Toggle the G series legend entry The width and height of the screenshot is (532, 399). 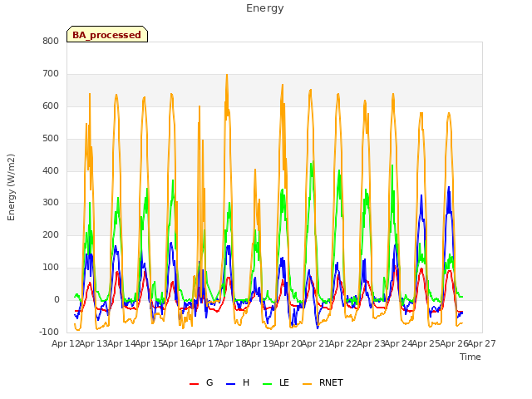(201, 382)
